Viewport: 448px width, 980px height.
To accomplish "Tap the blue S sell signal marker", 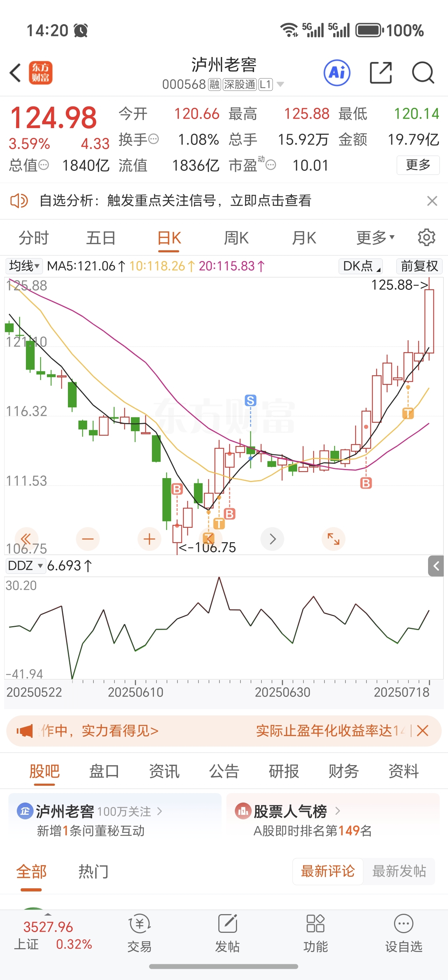I will [250, 400].
